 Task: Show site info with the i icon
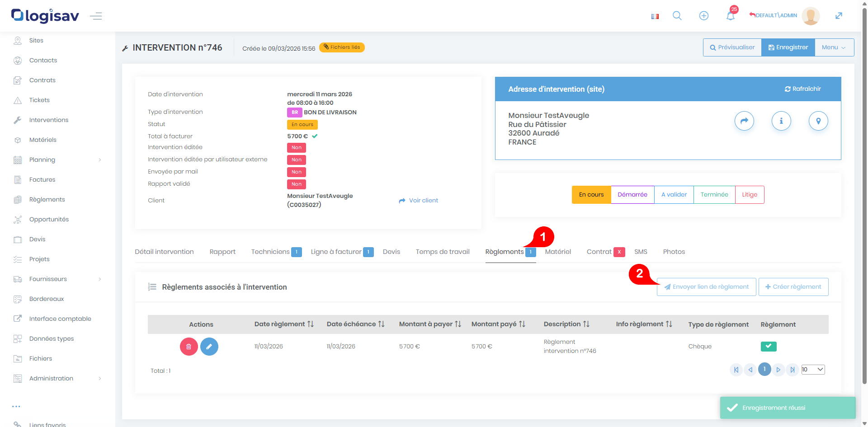pos(781,121)
